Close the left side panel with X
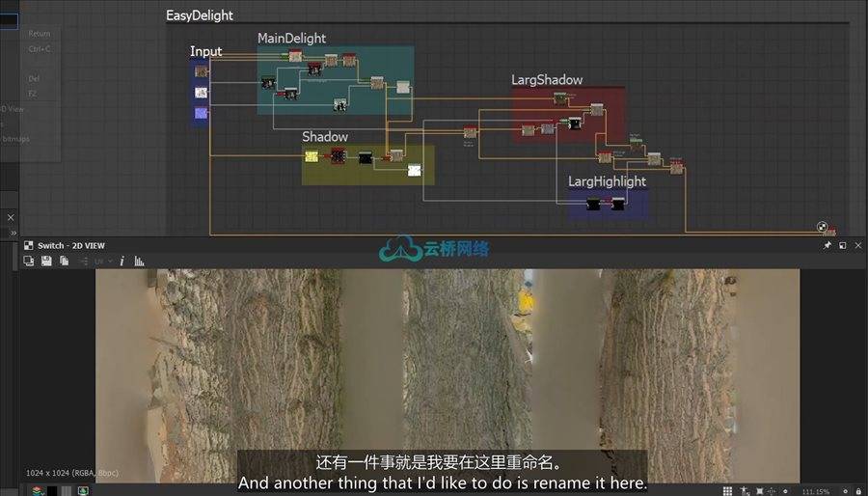868x496 pixels. [x=11, y=217]
